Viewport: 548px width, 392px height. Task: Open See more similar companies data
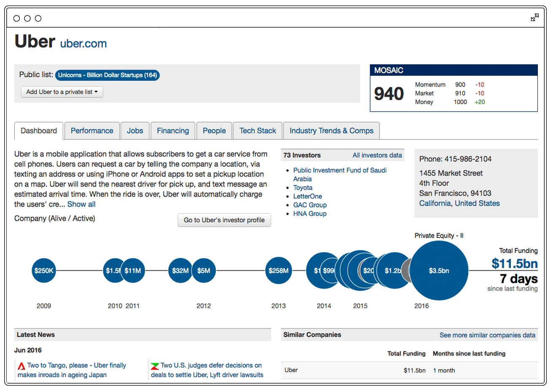(x=487, y=335)
